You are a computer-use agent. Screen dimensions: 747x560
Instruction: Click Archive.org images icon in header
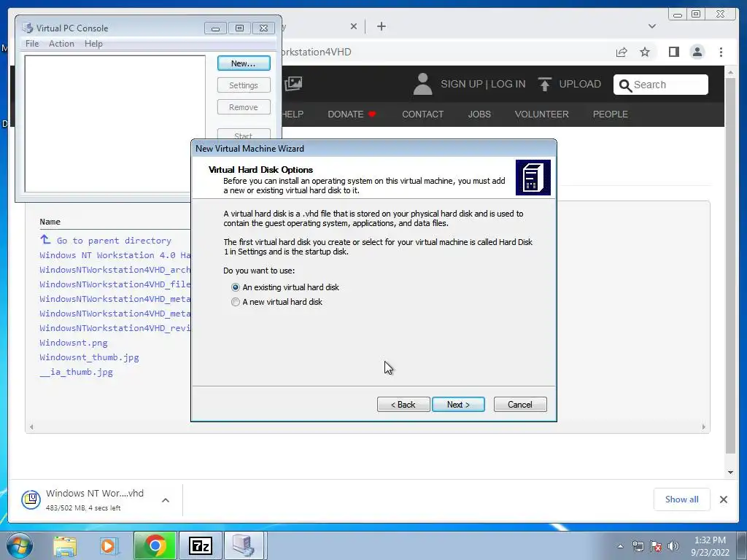pos(293,84)
